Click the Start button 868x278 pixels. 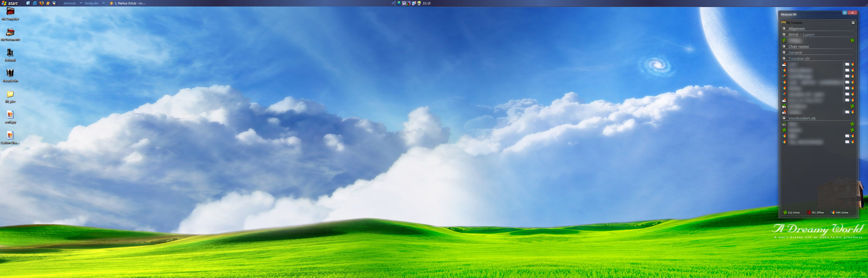[10, 3]
